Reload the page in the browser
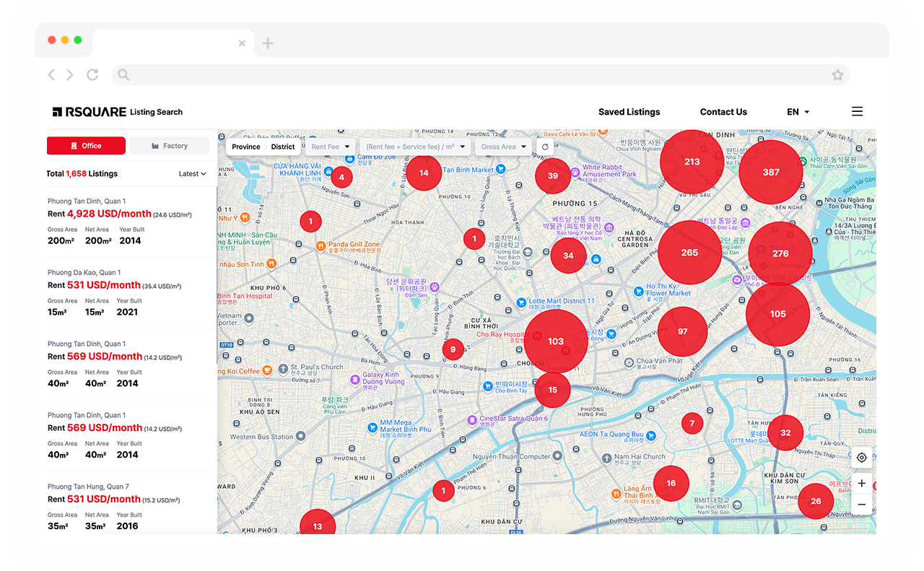924x571 pixels. (92, 74)
